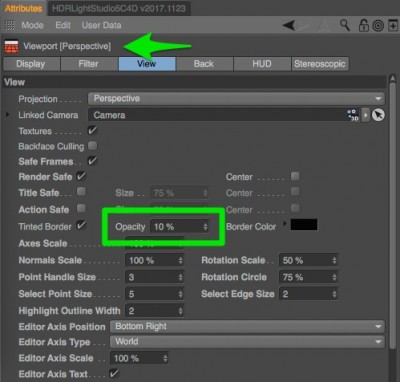
Task: Click Point Handle Size stepper arrows
Action: (x=180, y=277)
